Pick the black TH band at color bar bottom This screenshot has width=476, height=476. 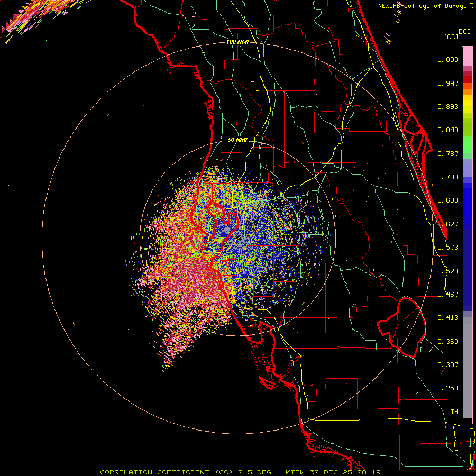pyautogui.click(x=467, y=420)
